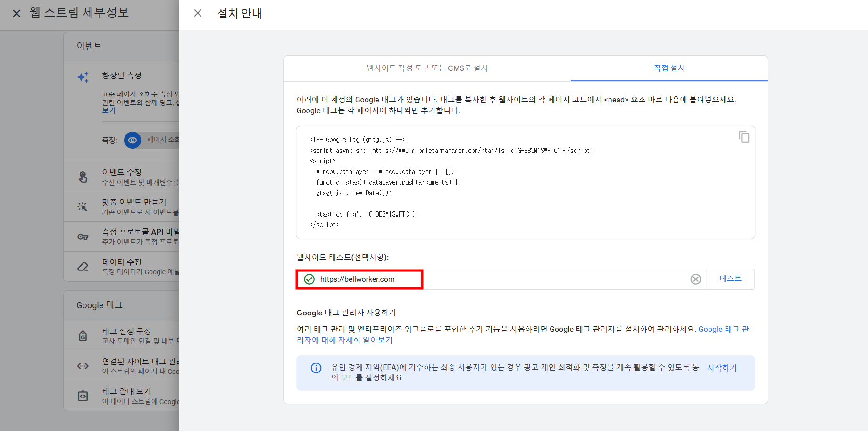Click the 데이터 수정 eraser icon
This screenshot has width=868, height=431.
(83, 266)
